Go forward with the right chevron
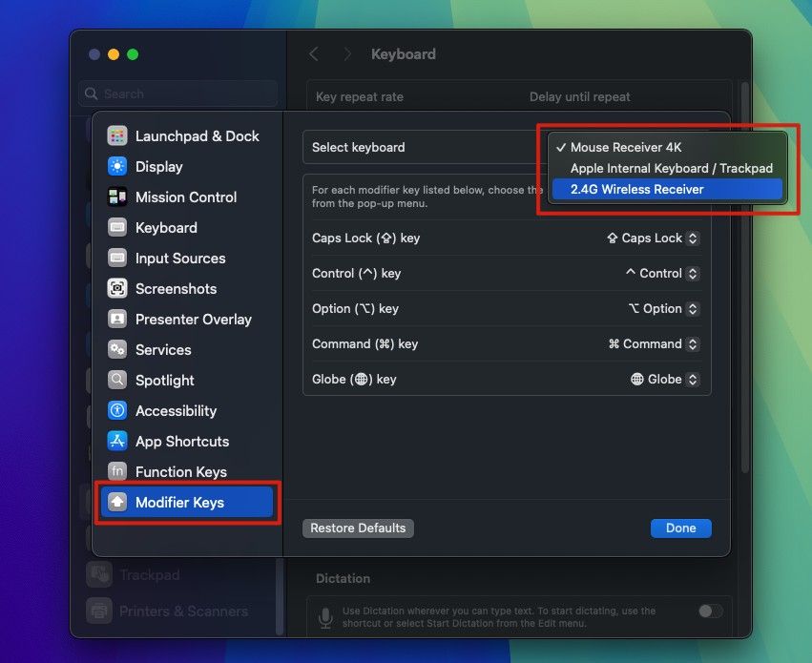812x663 pixels. click(x=347, y=54)
